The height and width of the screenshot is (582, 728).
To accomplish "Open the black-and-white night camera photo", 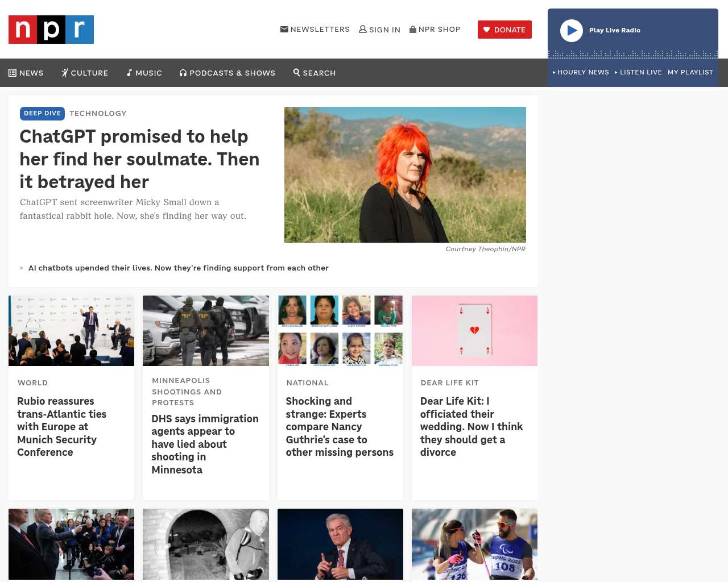I will (x=206, y=544).
